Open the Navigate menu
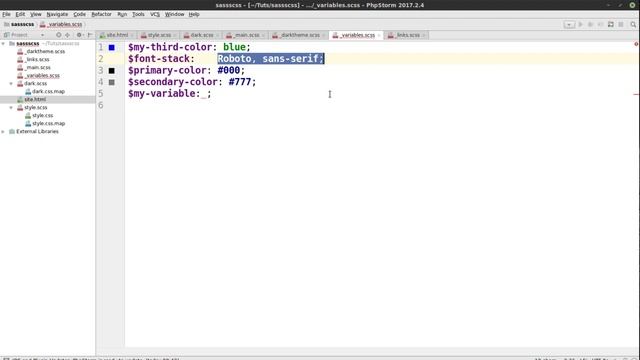This screenshot has width=640, height=360. tap(57, 14)
